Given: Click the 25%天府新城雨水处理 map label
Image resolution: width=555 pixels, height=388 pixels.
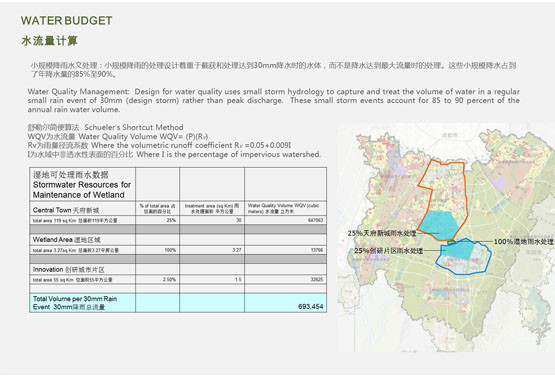Looking at the screenshot, I should coord(382,233).
